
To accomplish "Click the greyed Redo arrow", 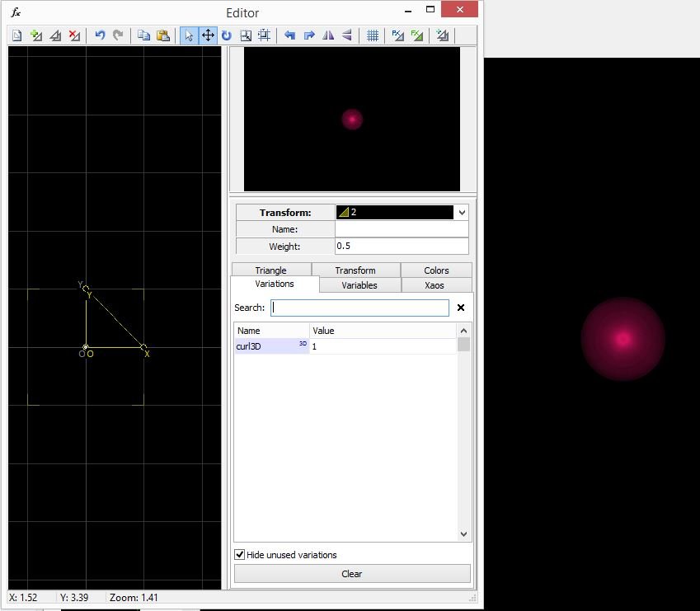I will point(118,35).
